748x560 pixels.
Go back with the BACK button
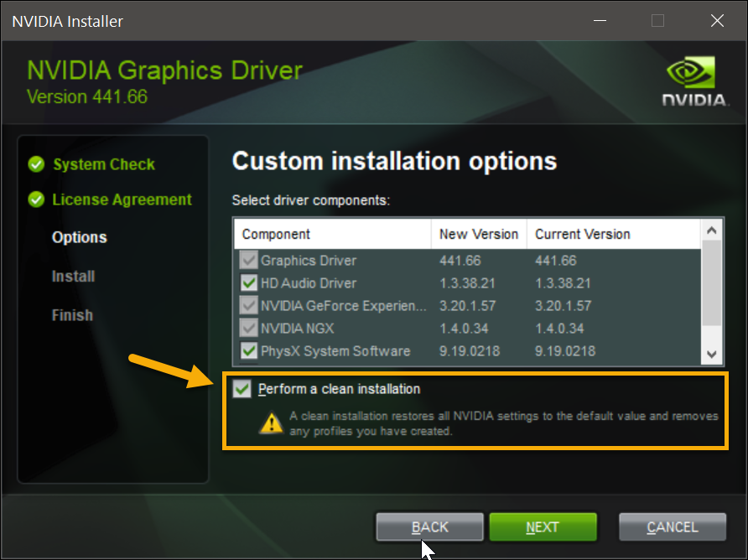[430, 527]
